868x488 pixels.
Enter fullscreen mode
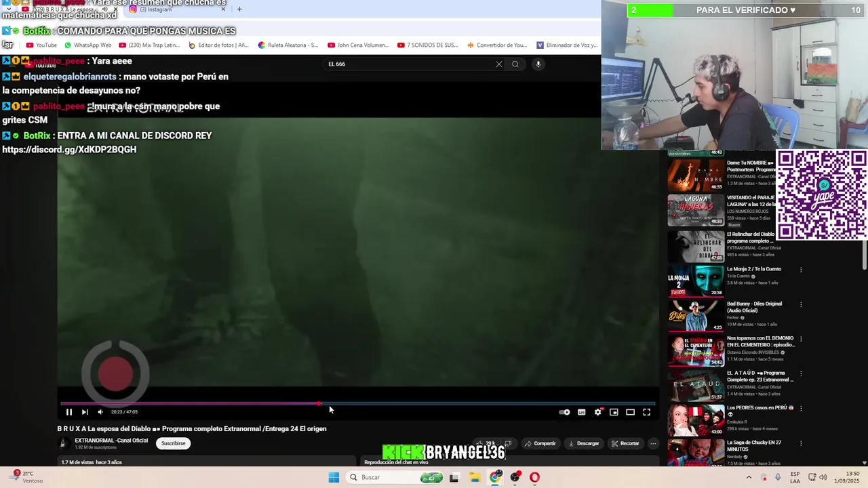point(646,412)
